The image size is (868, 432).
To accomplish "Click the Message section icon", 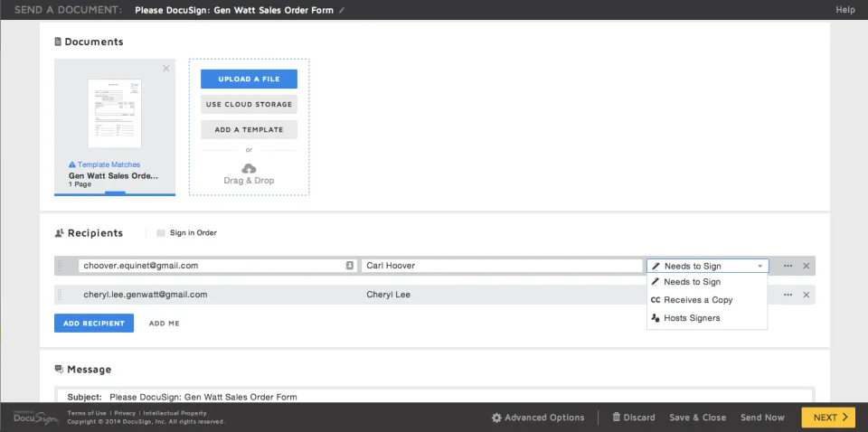I will 60,369.
